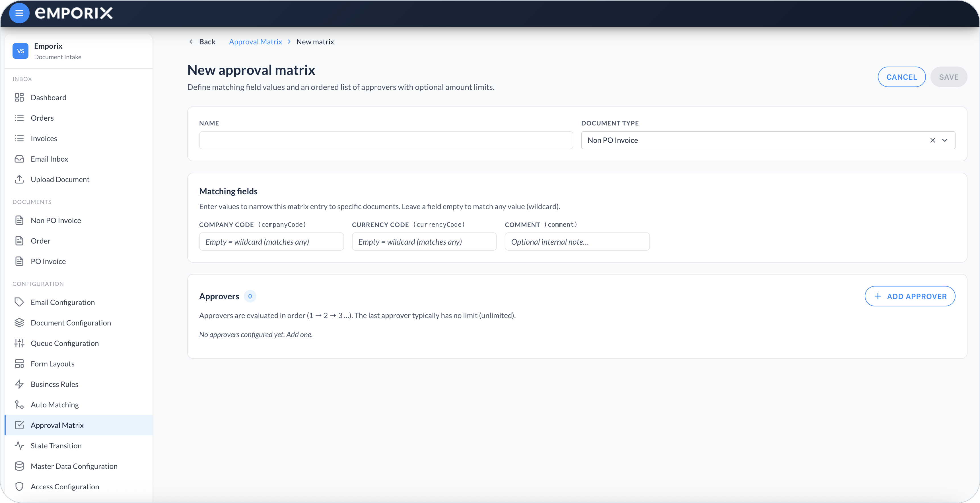980x503 pixels.
Task: Open Orders in the sidebar
Action: (78, 118)
